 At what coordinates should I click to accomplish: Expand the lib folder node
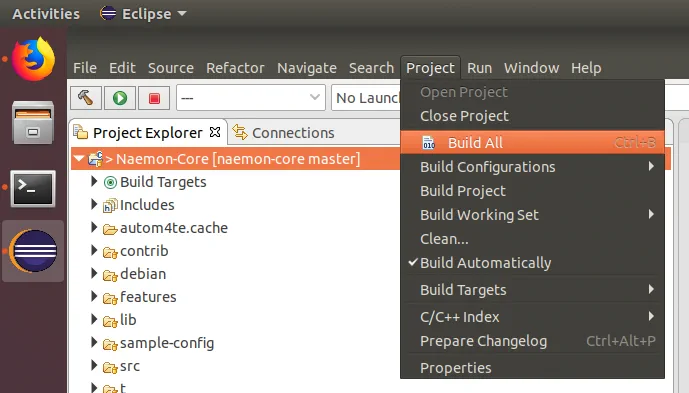pos(94,319)
